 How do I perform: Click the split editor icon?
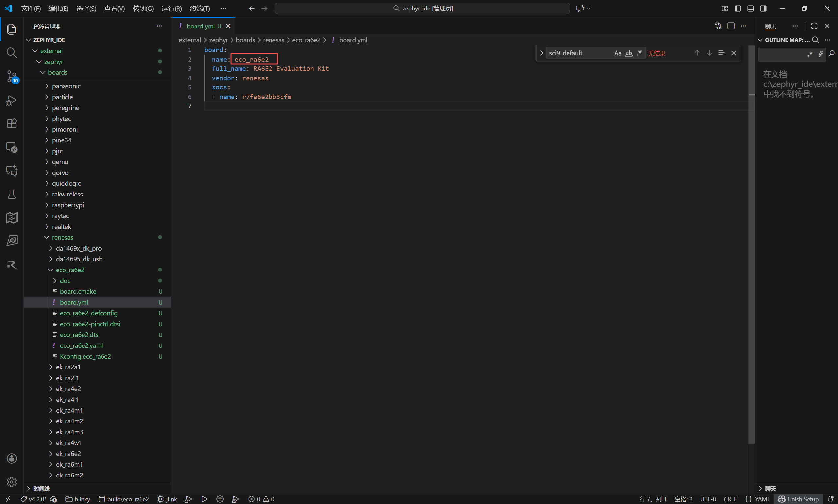tap(731, 26)
